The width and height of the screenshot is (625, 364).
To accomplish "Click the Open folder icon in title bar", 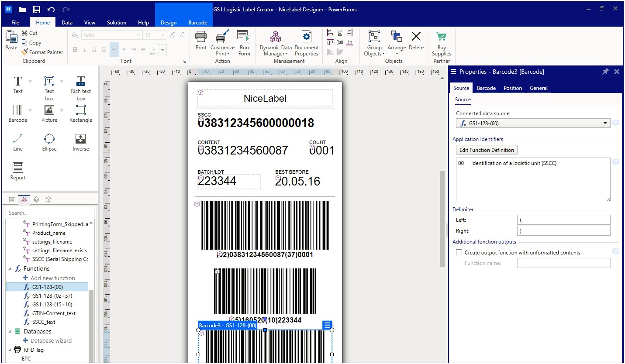I will point(22,9).
